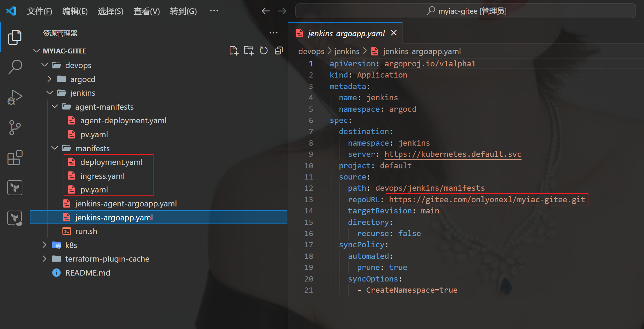Click 'recurse: false' in editor
644x329 pixels.
click(x=389, y=233)
